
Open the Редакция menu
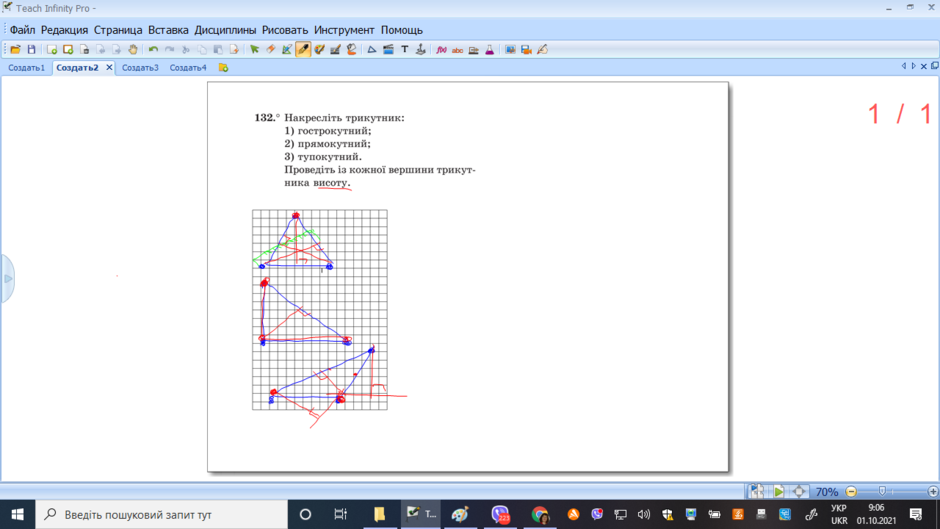pos(64,30)
